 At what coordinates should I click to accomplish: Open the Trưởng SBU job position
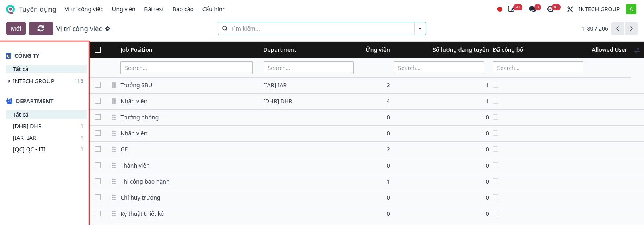pyautogui.click(x=136, y=85)
